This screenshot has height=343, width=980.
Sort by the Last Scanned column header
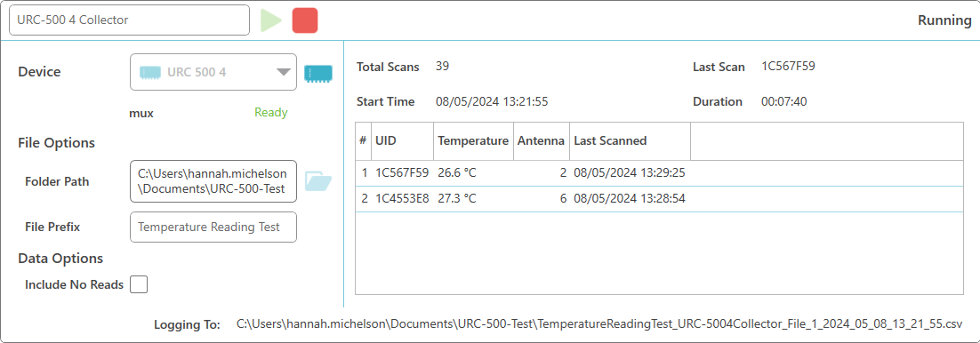click(x=630, y=141)
